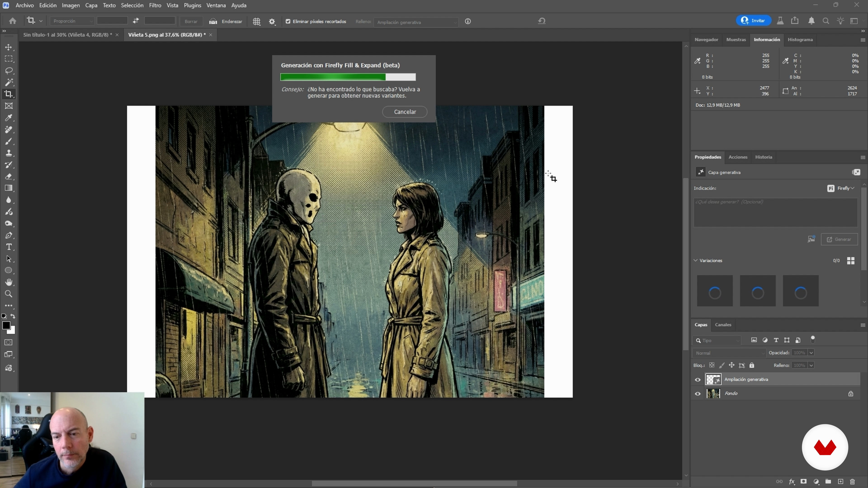Screen dimensions: 868x488
Task: Open the Normal blend mode dropdown
Action: pos(729,353)
